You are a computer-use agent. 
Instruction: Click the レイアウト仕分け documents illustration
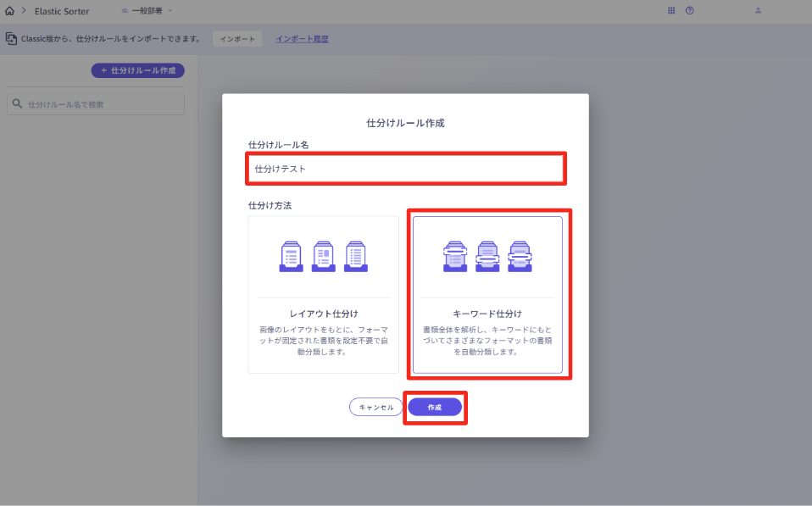[x=322, y=255]
